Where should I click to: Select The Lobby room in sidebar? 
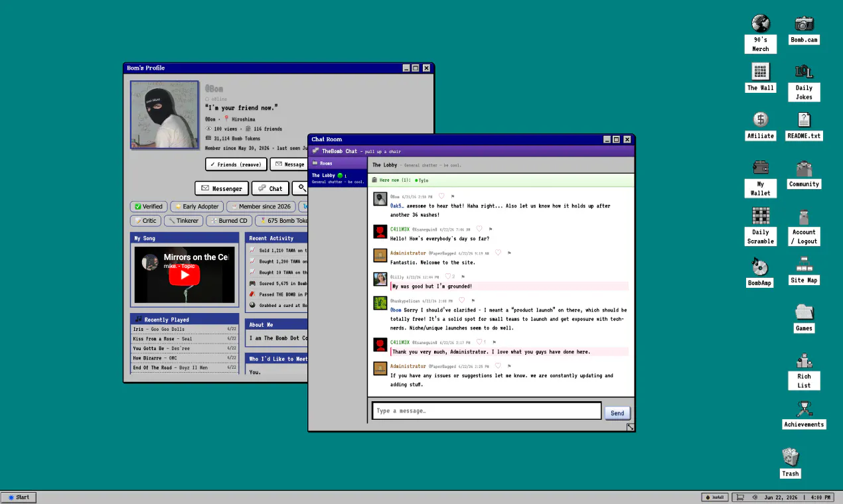point(337,178)
